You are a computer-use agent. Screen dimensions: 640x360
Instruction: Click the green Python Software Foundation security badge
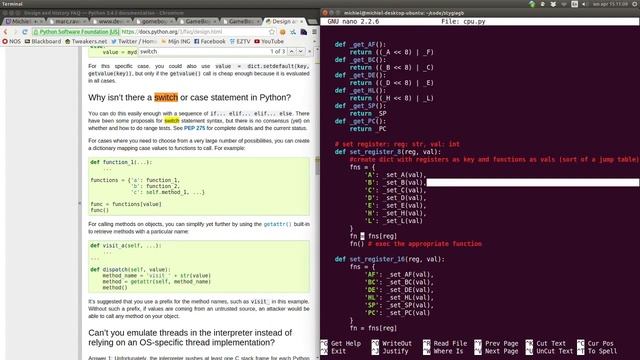coord(76,32)
